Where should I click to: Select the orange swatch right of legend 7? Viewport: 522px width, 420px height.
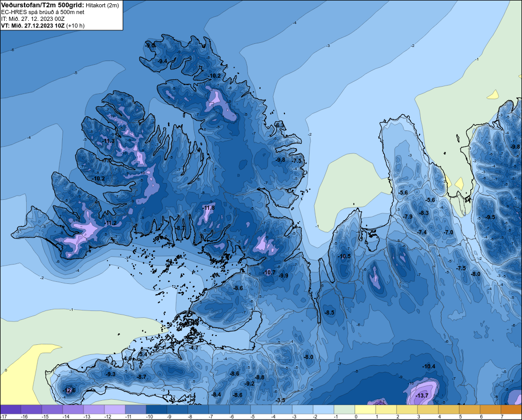click(x=511, y=410)
